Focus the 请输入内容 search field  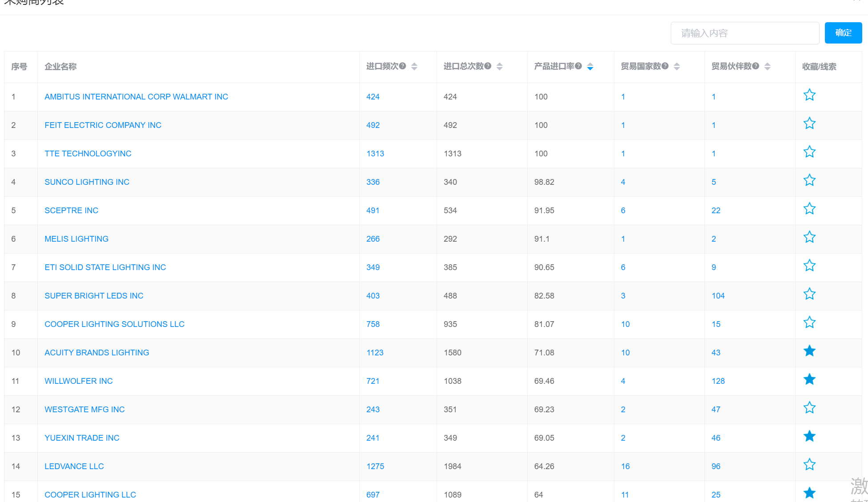click(745, 33)
